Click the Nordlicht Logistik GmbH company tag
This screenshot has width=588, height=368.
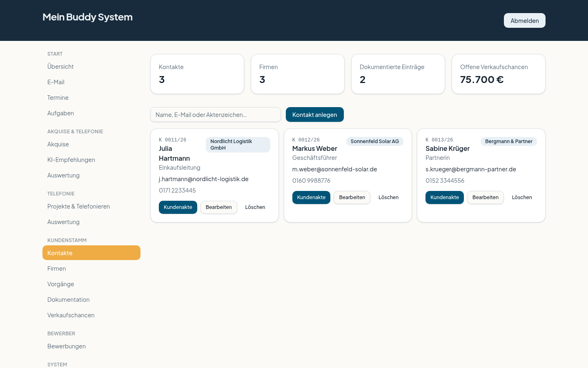238,145
